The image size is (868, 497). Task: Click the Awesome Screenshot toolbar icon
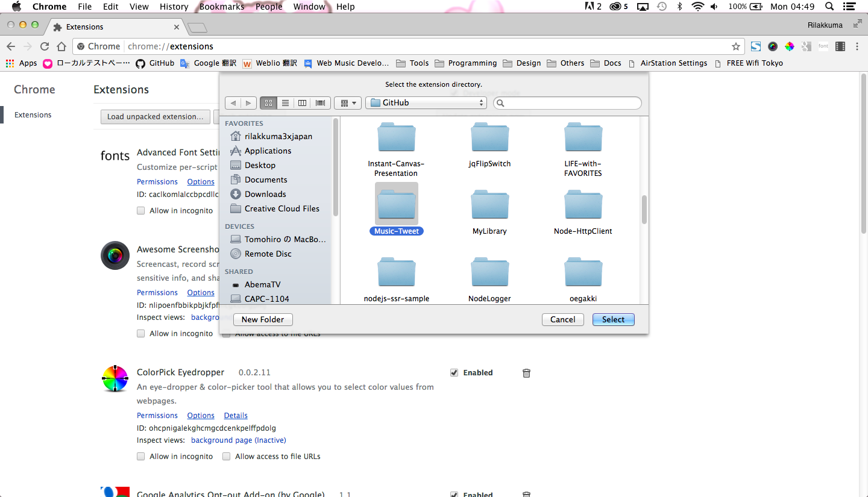tap(772, 46)
